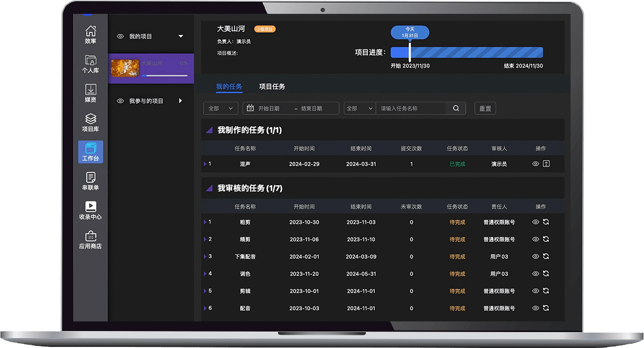This screenshot has height=348, width=644.
Task: Click refresh icon for 剪辑 task
Action: click(x=546, y=291)
